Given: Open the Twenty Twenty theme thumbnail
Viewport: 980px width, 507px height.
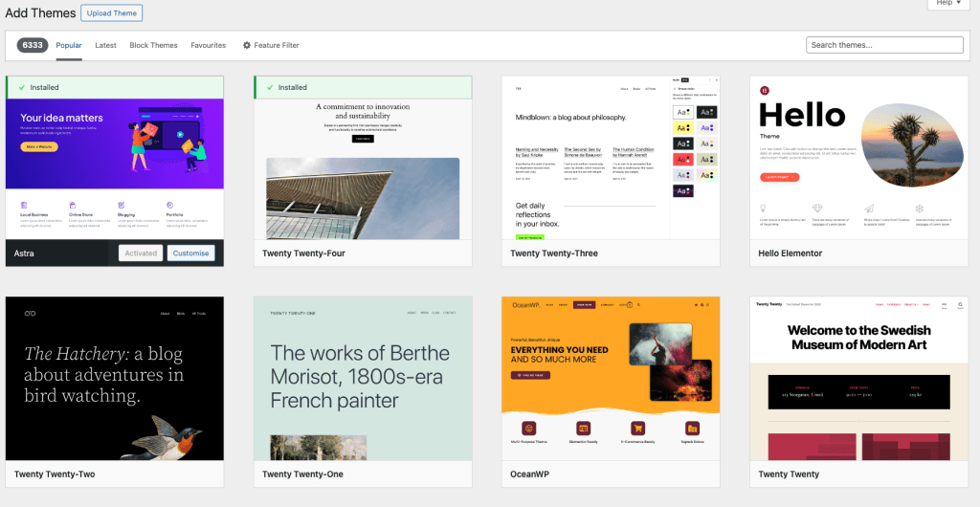Looking at the screenshot, I should [858, 379].
